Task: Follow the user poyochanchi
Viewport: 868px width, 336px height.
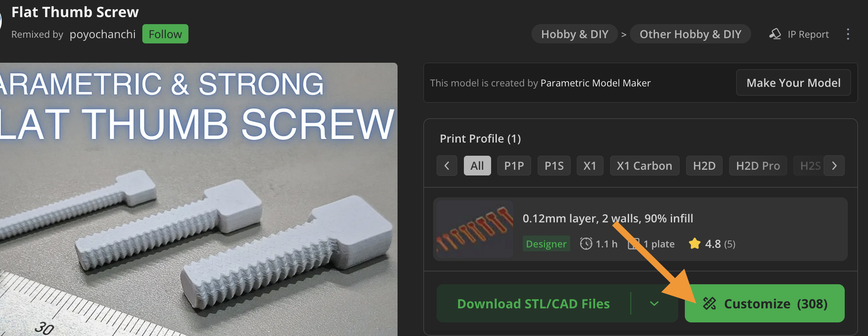Action: coord(165,34)
